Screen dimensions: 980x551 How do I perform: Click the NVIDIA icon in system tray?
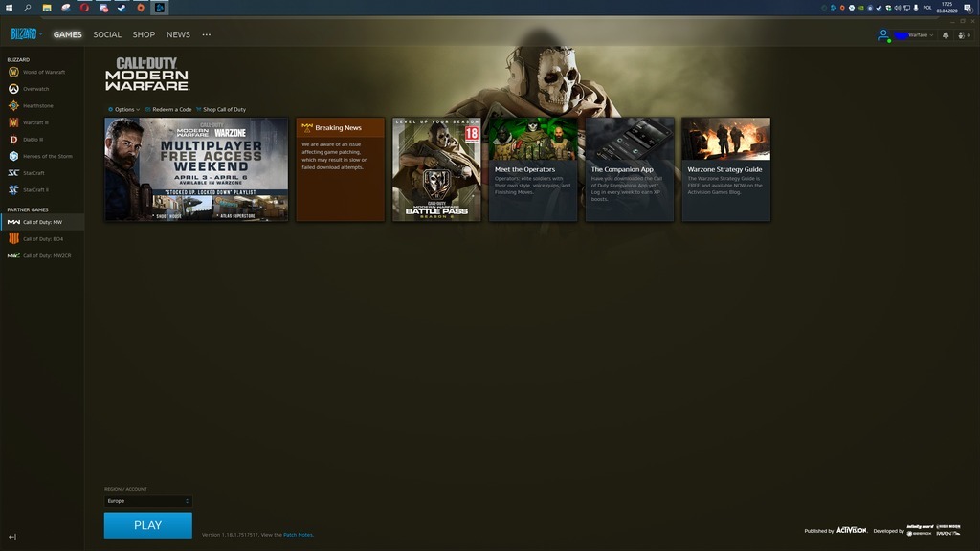point(860,8)
